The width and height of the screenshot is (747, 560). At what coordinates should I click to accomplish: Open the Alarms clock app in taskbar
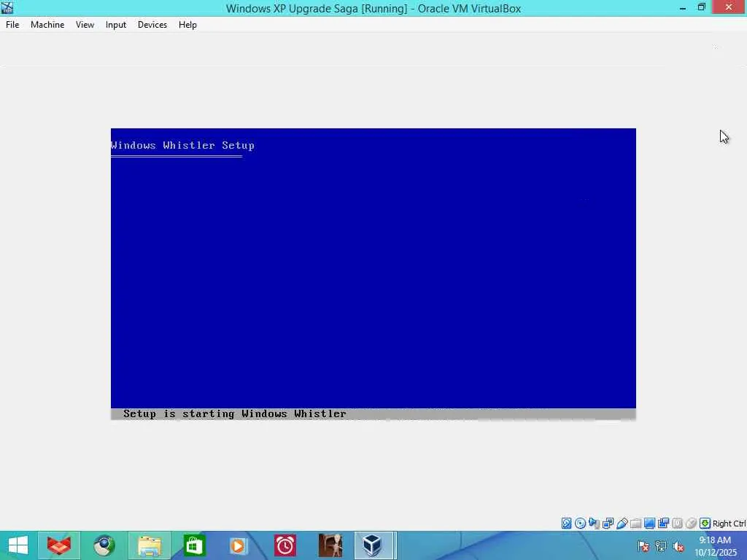[285, 545]
